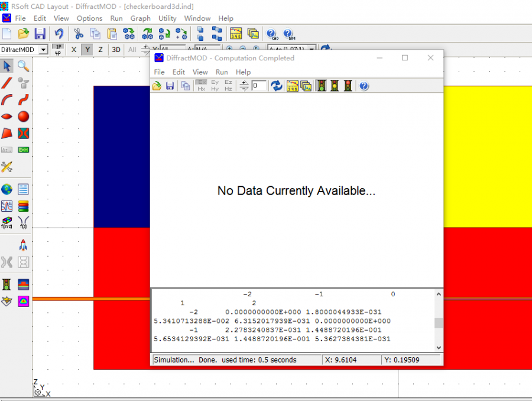Select the arc waveguide tool
The image size is (532, 401).
click(x=7, y=99)
